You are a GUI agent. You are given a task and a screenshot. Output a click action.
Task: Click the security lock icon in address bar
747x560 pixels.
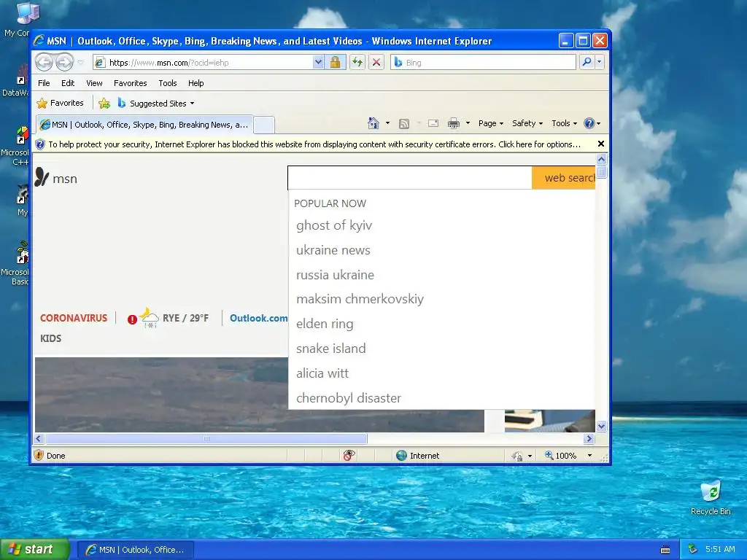pyautogui.click(x=336, y=63)
